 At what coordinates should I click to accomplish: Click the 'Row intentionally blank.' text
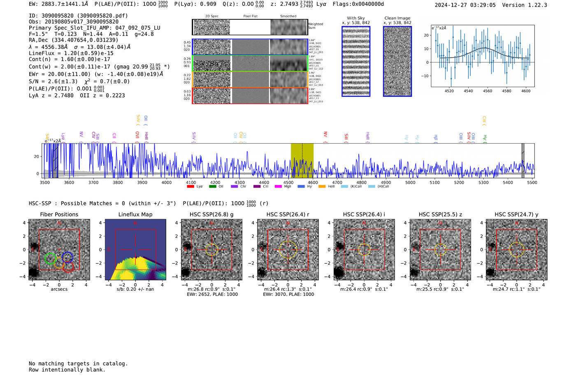point(67,370)
